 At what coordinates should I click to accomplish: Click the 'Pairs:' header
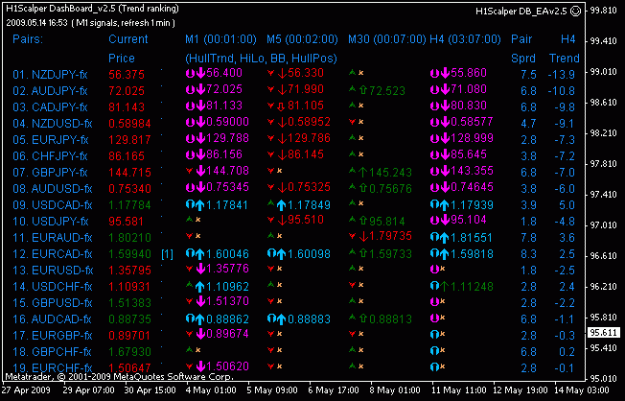(28, 39)
